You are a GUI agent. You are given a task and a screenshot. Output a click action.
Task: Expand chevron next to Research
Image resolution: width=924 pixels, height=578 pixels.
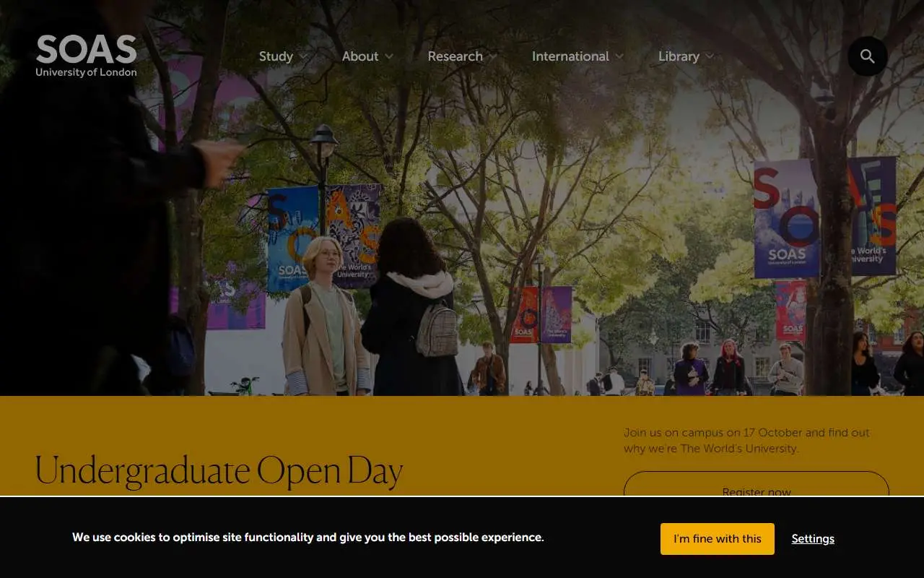click(493, 56)
